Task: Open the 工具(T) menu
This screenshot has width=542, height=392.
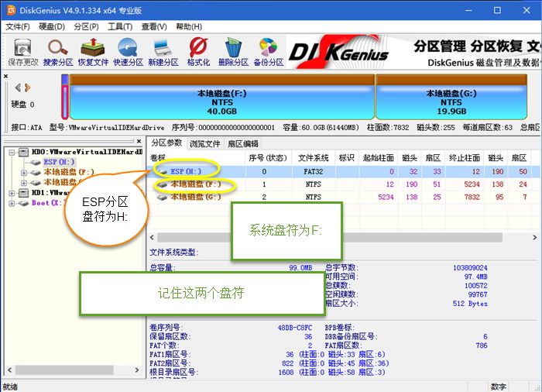Action: pos(120,26)
